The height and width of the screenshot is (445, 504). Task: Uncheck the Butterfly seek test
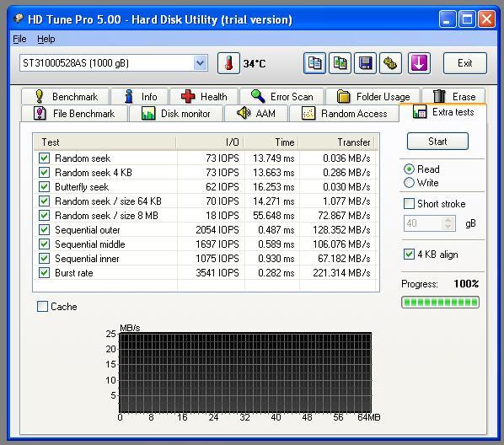tap(44, 186)
